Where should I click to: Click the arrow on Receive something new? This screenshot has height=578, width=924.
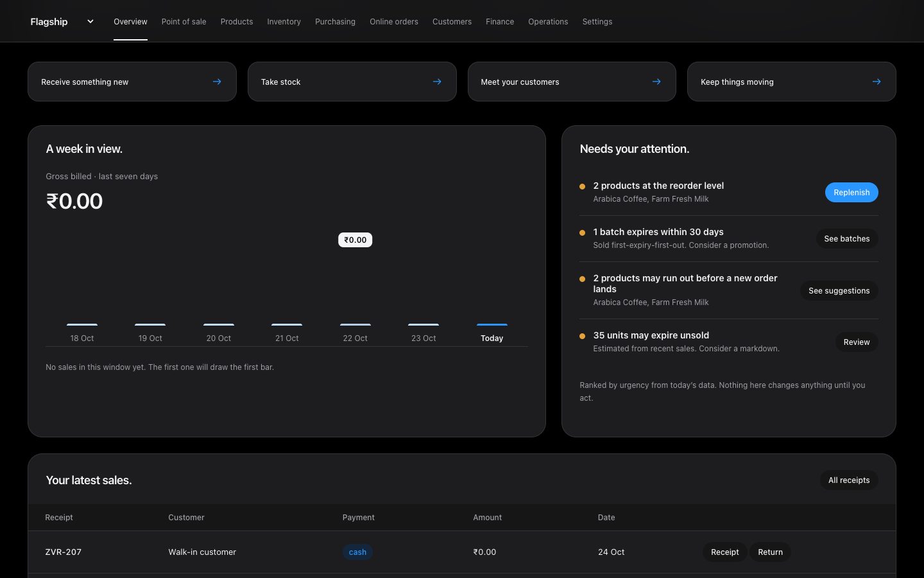coord(217,82)
